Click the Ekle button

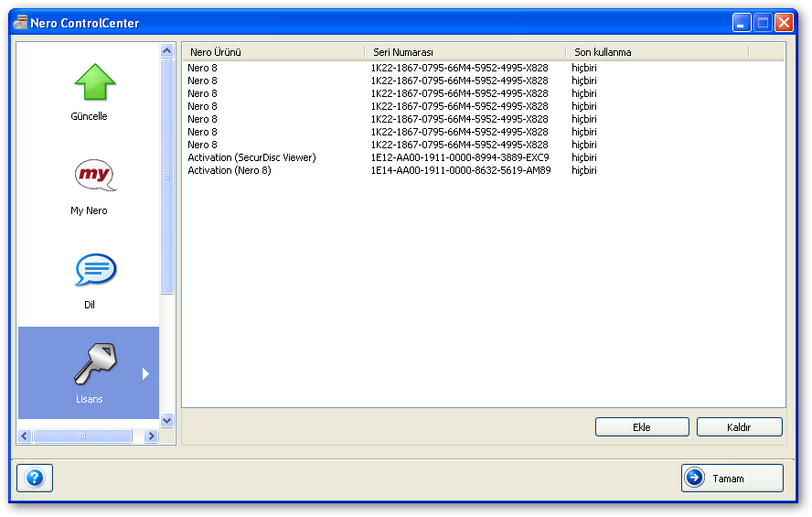(642, 426)
